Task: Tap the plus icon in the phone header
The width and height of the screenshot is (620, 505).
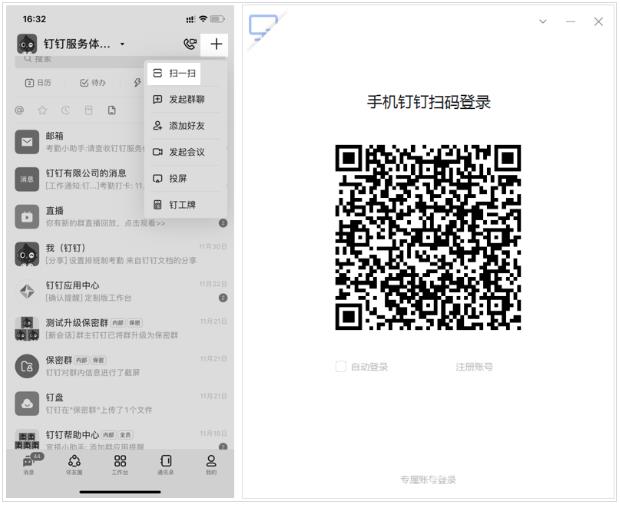Action: click(216, 45)
